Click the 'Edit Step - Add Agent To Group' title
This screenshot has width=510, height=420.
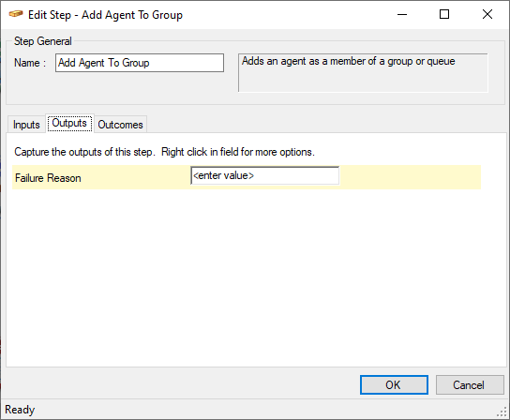105,15
